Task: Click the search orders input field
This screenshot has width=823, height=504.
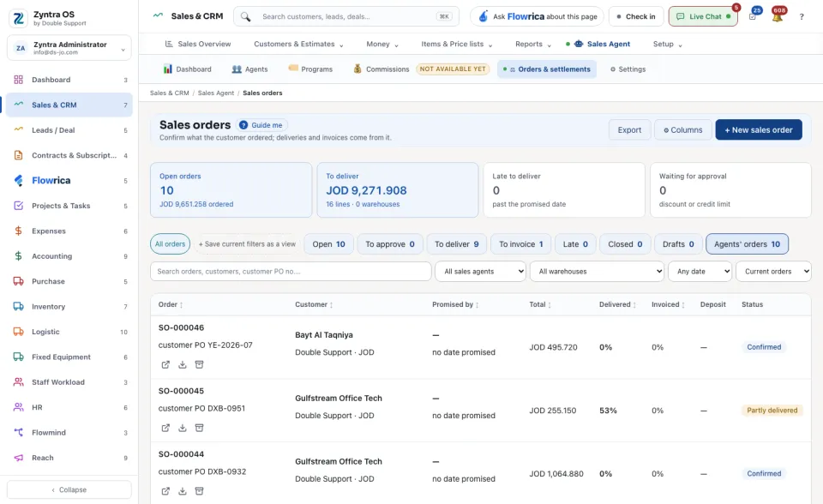Action: click(x=291, y=272)
